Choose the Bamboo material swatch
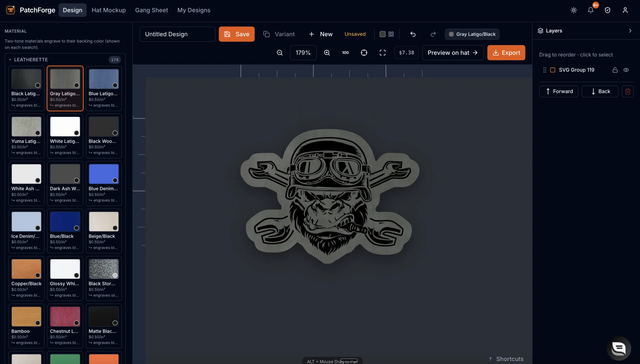 [x=26, y=326]
